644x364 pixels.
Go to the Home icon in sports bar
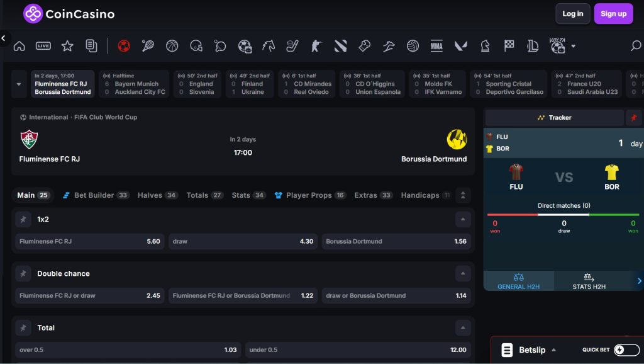(x=19, y=45)
